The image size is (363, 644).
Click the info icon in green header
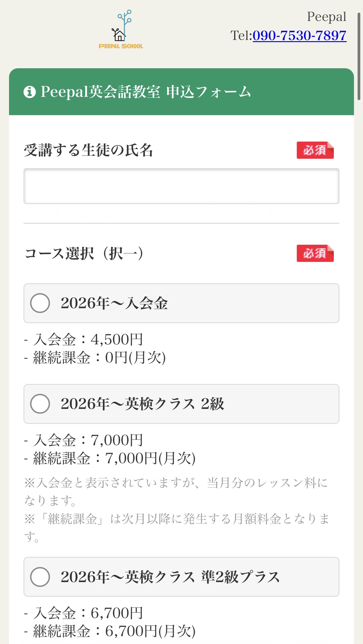coord(29,92)
